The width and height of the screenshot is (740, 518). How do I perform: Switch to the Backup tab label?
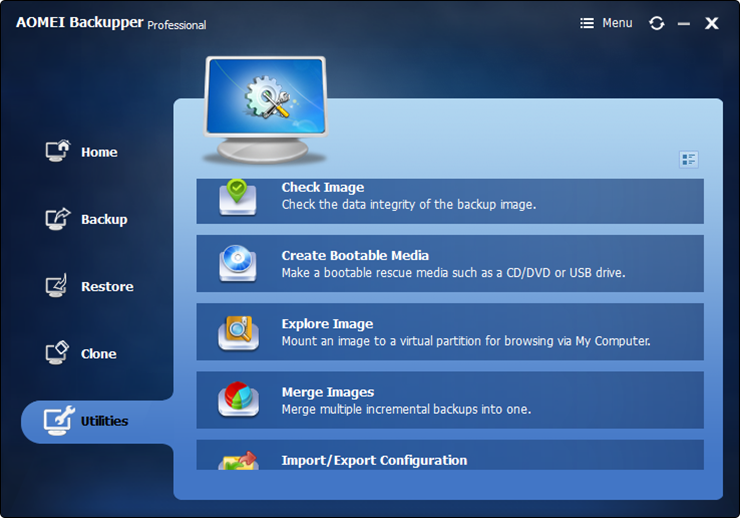click(104, 219)
